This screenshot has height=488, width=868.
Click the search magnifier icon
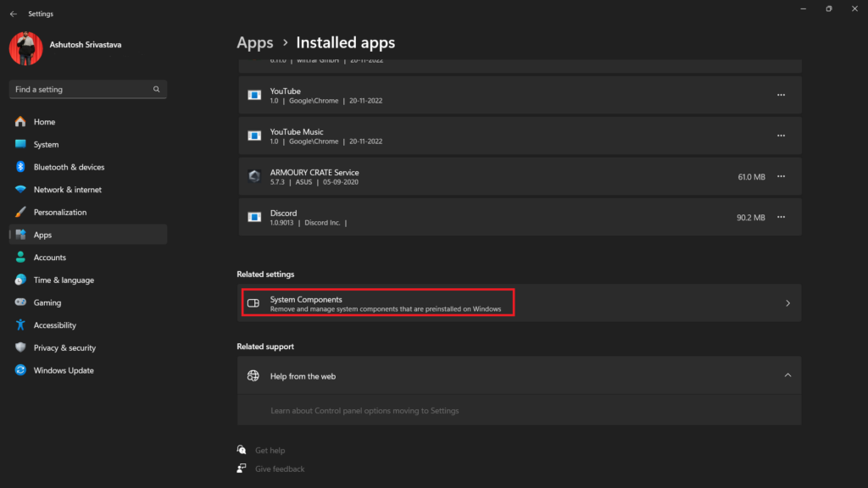(x=157, y=89)
